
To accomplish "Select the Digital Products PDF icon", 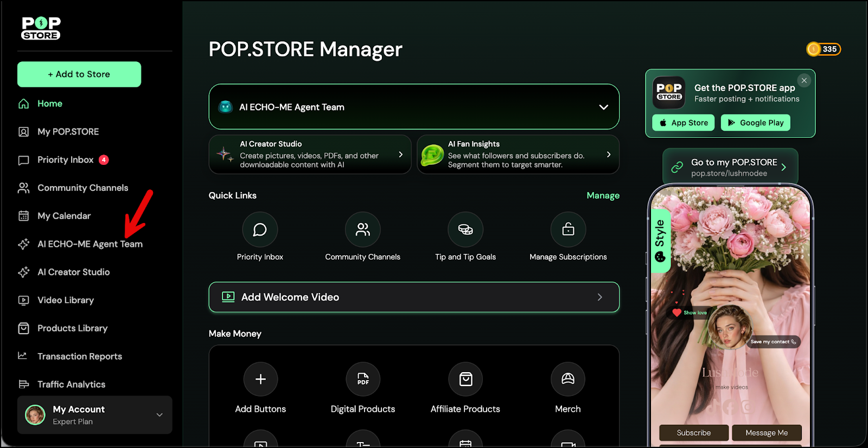I will [x=363, y=379].
